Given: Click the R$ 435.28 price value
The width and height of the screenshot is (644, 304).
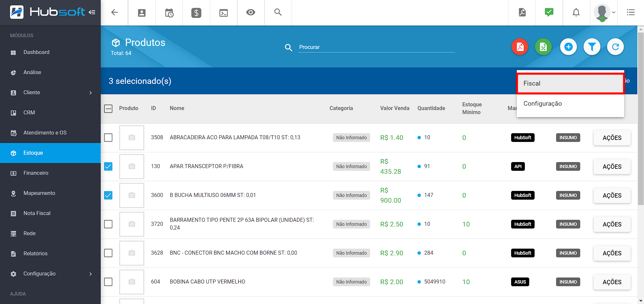Looking at the screenshot, I should [x=391, y=166].
